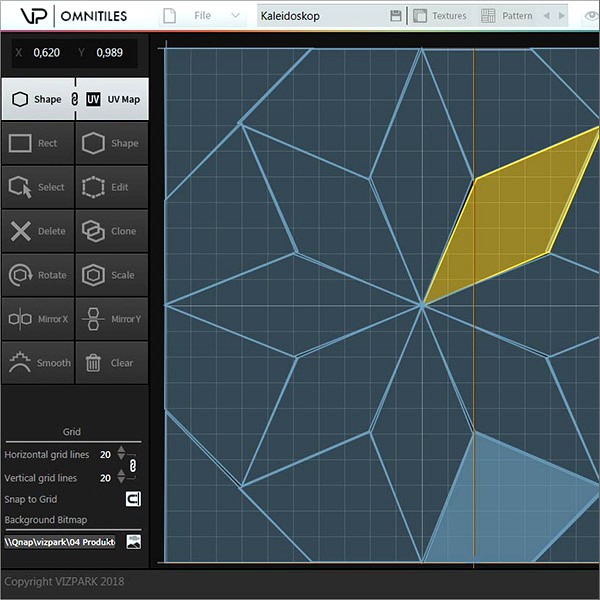Image resolution: width=600 pixels, height=600 pixels.
Task: Pick the Edit points tool
Action: coord(111,187)
